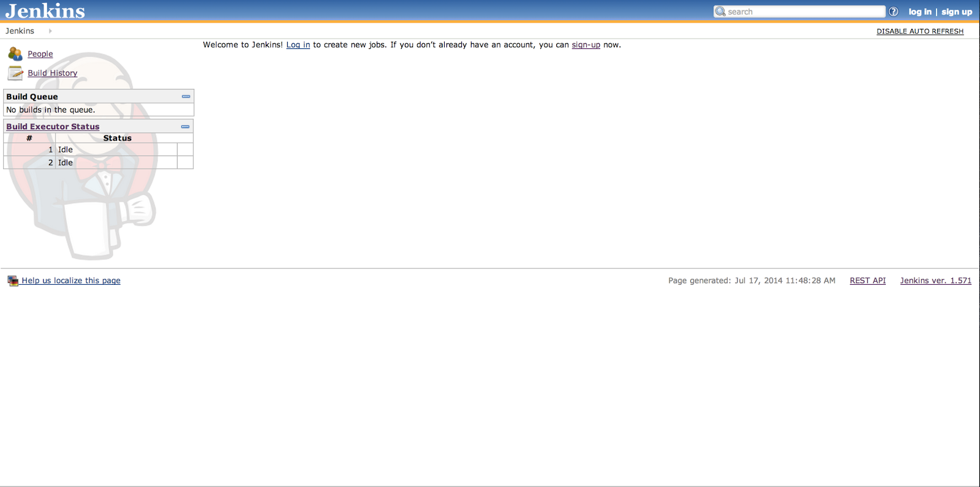Image resolution: width=980 pixels, height=487 pixels.
Task: Click the search magnifier icon
Action: [x=720, y=12]
